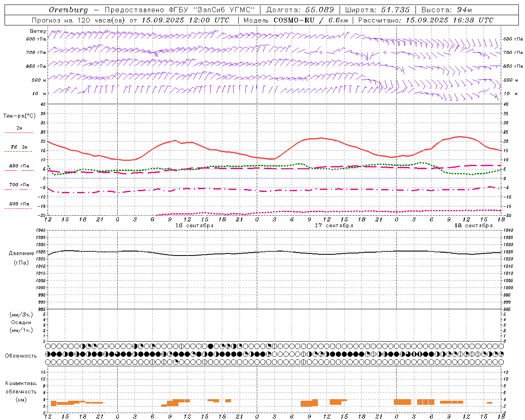The width and height of the screenshot is (525, 420).
Task: Click the left-side '700 гПа' wind level label
Action: click(36, 52)
